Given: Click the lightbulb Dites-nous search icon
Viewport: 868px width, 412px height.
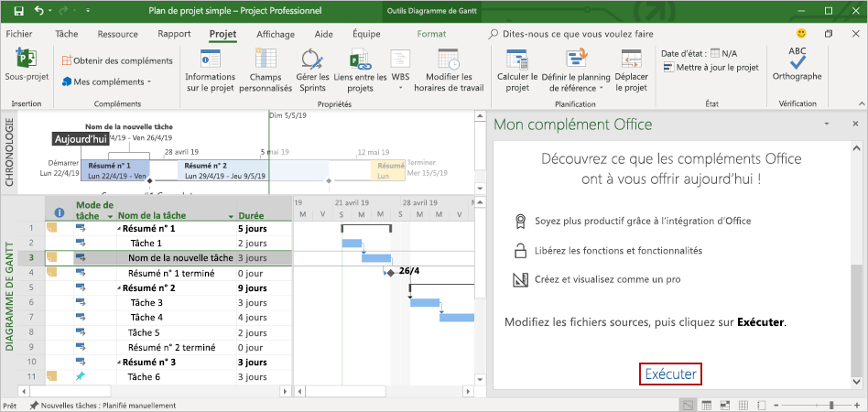Looking at the screenshot, I should 494,34.
